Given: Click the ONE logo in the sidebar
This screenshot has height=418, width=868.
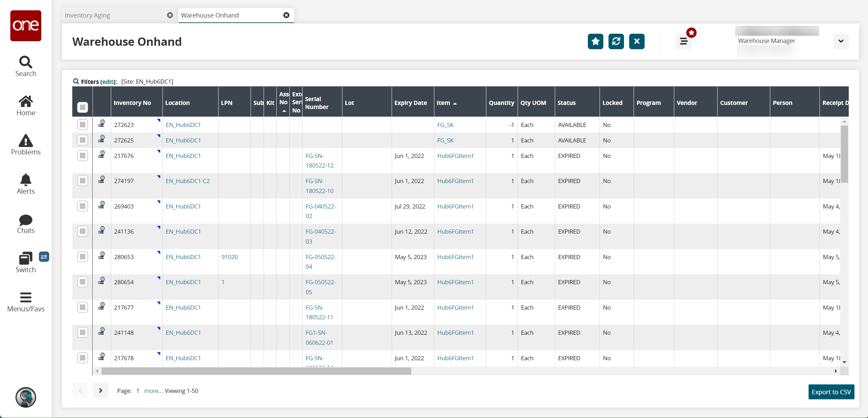Looking at the screenshot, I should [26, 26].
